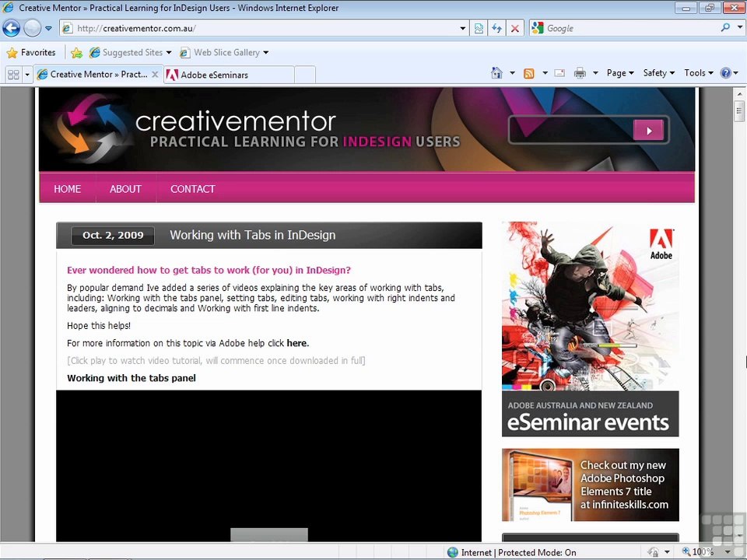The height and width of the screenshot is (560, 747).
Task: Click the Internet zone globe icon
Action: pos(453,552)
